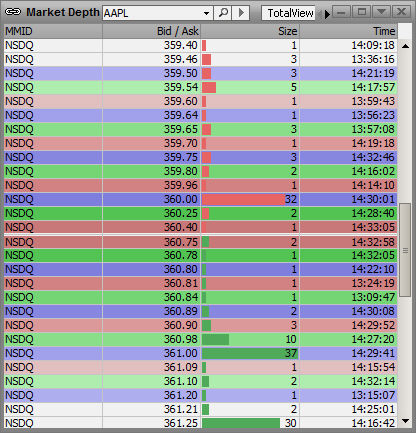Click the window menu down-triangle icon

click(x=381, y=12)
